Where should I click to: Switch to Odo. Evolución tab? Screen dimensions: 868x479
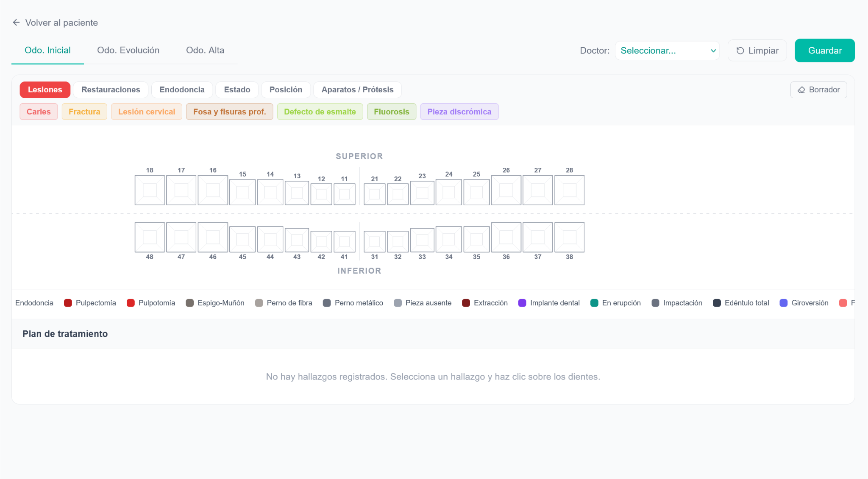coord(128,50)
